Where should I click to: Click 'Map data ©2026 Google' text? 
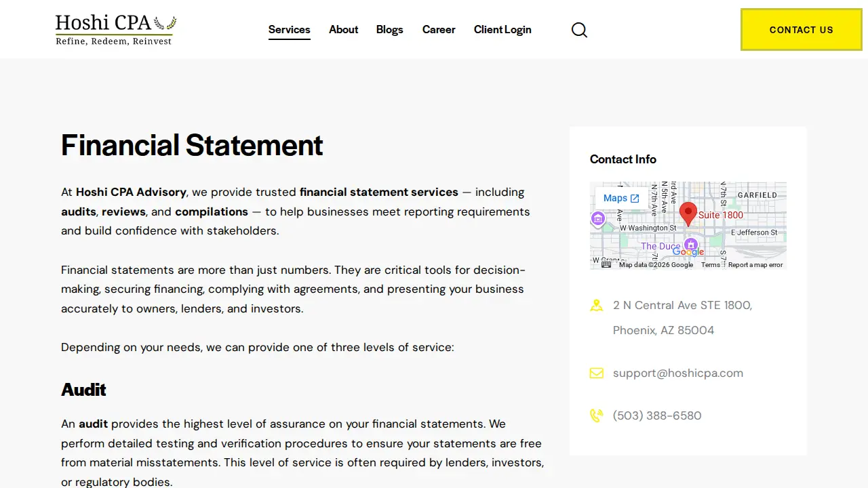pos(656,265)
